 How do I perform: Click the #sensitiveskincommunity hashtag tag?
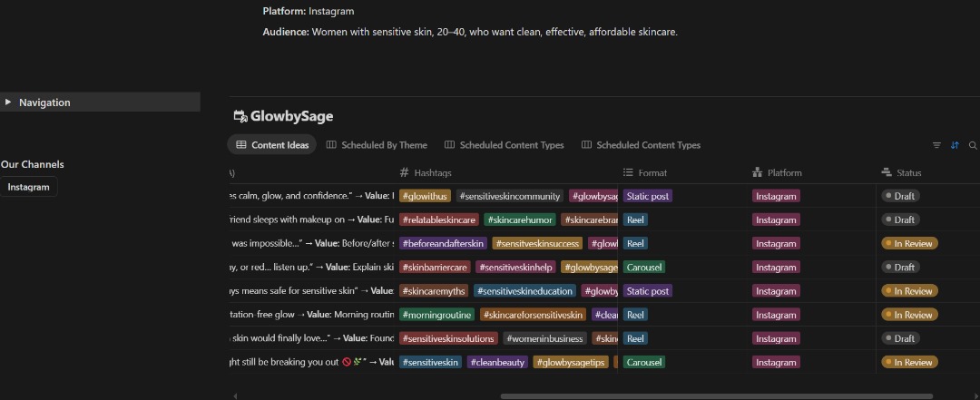pyautogui.click(x=509, y=196)
